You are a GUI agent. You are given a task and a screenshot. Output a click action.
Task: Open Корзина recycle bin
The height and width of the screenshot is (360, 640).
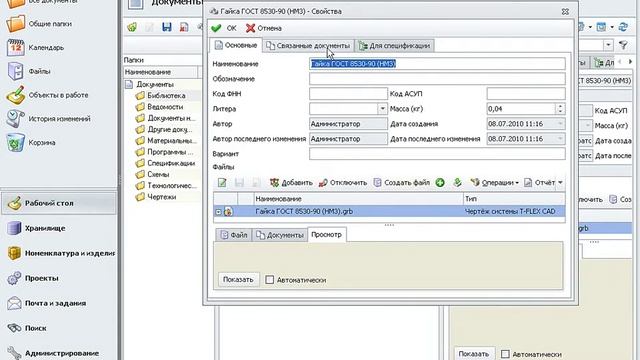[31, 143]
